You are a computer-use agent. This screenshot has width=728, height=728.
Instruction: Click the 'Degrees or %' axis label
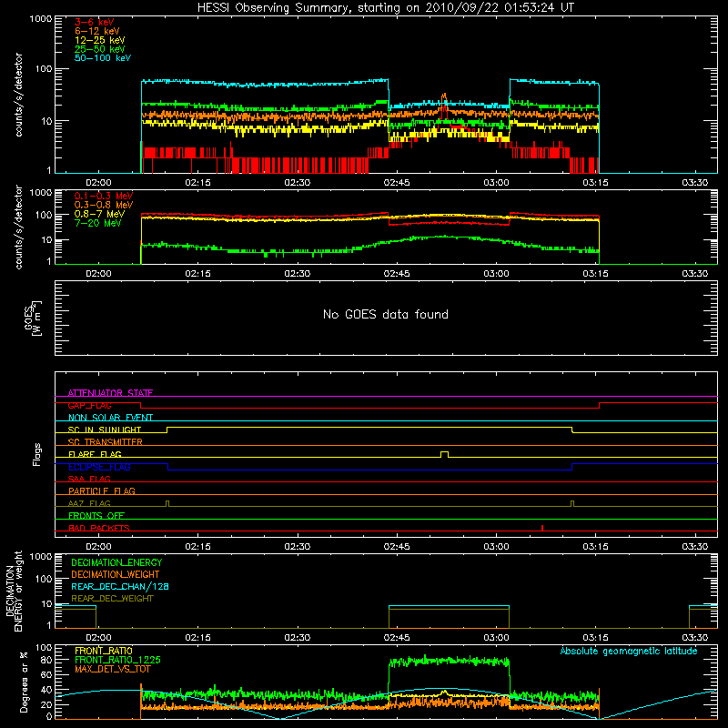[x=24, y=682]
